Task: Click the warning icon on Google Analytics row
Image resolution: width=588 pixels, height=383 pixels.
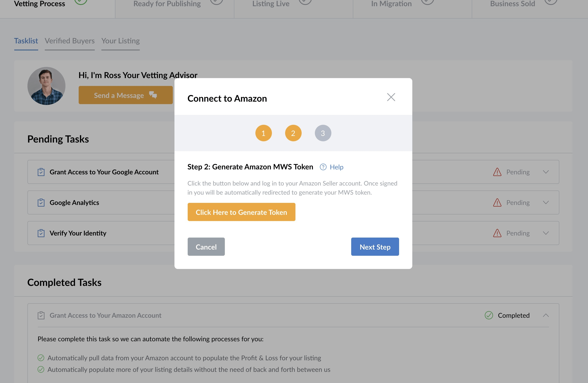Action: (x=497, y=202)
